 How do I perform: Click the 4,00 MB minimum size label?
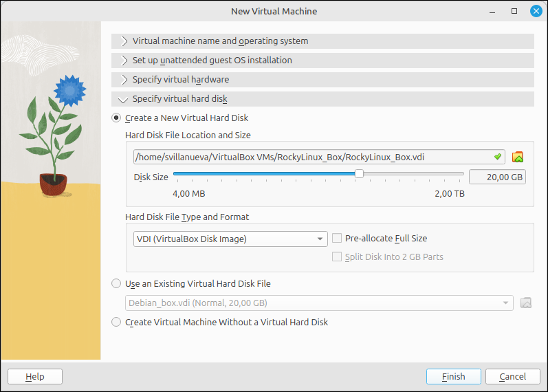click(188, 193)
